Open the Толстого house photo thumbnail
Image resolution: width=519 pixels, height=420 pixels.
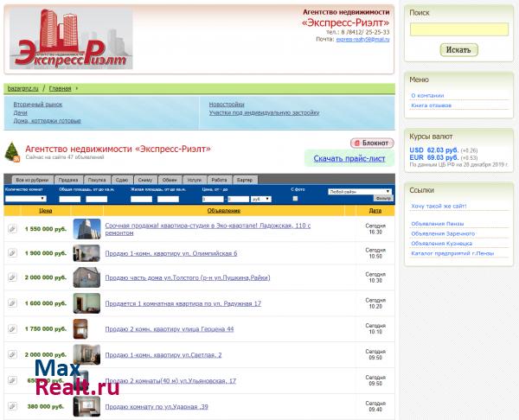[86, 277]
